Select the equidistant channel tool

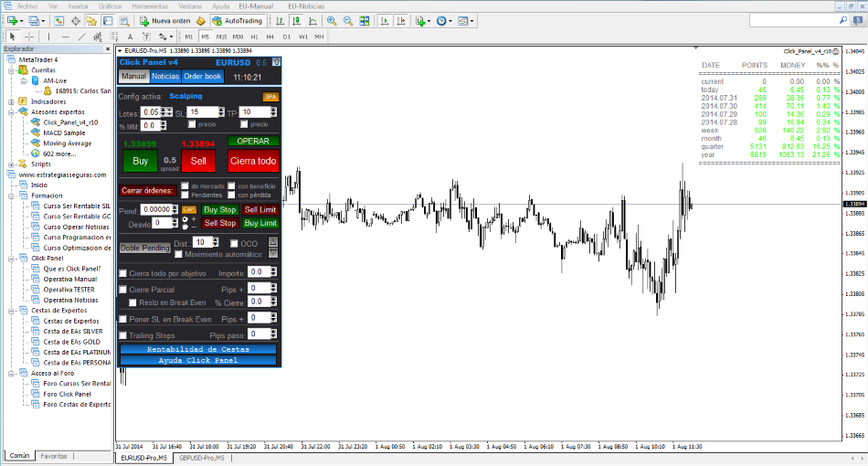tap(98, 37)
